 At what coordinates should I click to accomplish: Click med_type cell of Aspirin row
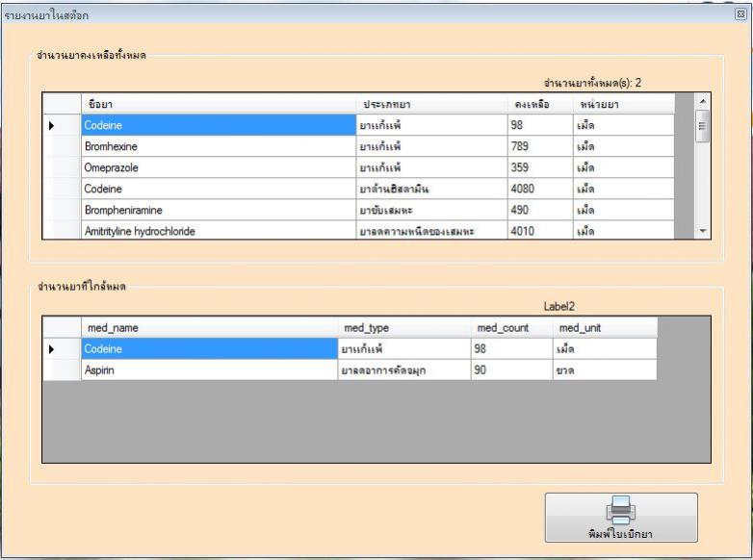(x=404, y=370)
